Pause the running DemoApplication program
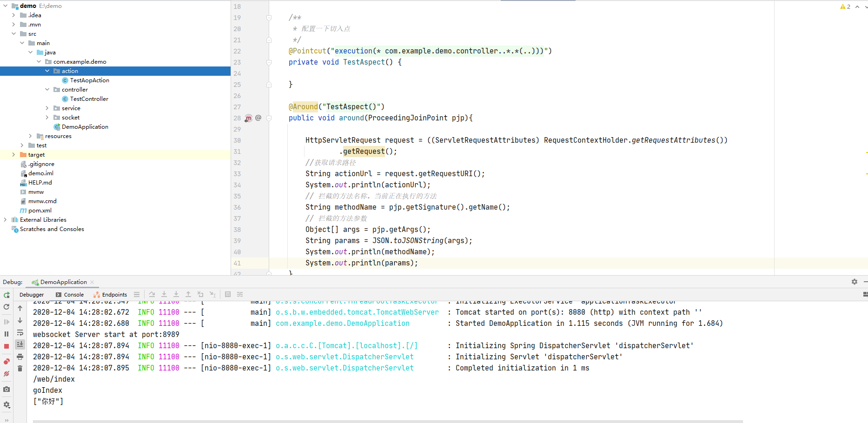Image resolution: width=868 pixels, height=423 pixels. pos(7,334)
